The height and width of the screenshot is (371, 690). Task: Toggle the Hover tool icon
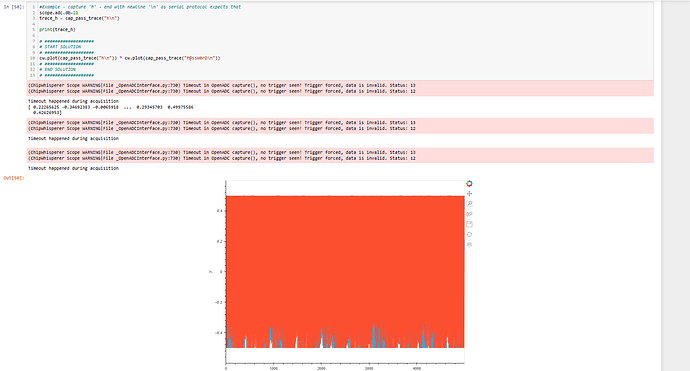pyautogui.click(x=469, y=245)
